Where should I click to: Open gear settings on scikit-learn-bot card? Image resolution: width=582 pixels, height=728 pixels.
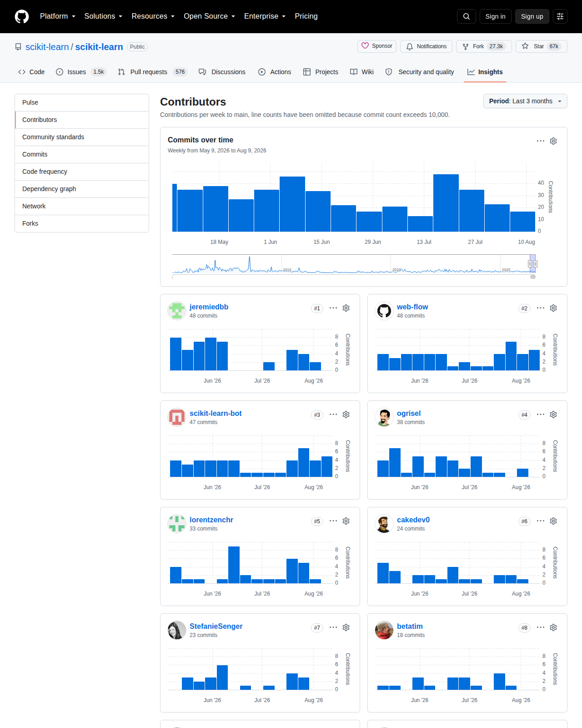click(x=346, y=415)
